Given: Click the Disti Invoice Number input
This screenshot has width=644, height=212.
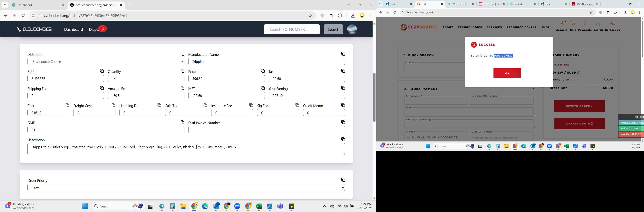Looking at the screenshot, I should 267,130.
